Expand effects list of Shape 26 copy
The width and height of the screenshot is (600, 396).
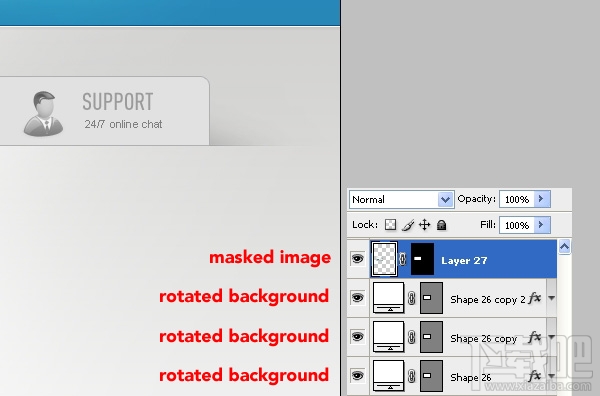point(551,337)
